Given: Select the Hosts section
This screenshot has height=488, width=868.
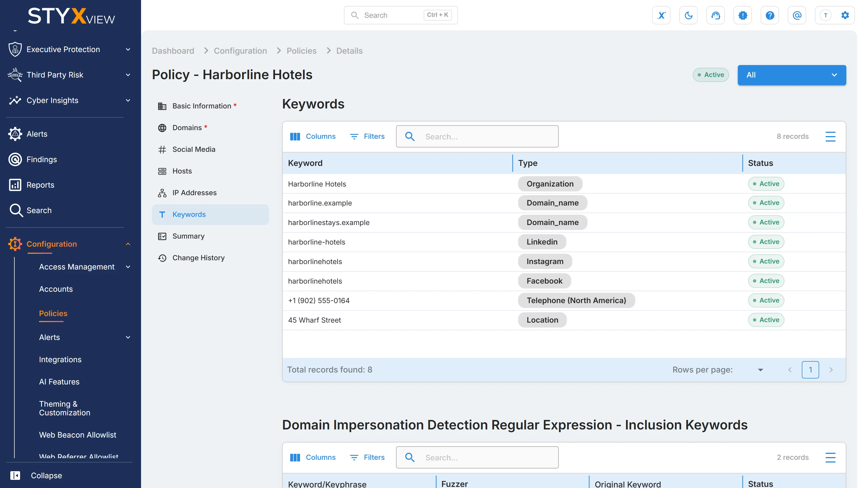Looking at the screenshot, I should point(210,171).
